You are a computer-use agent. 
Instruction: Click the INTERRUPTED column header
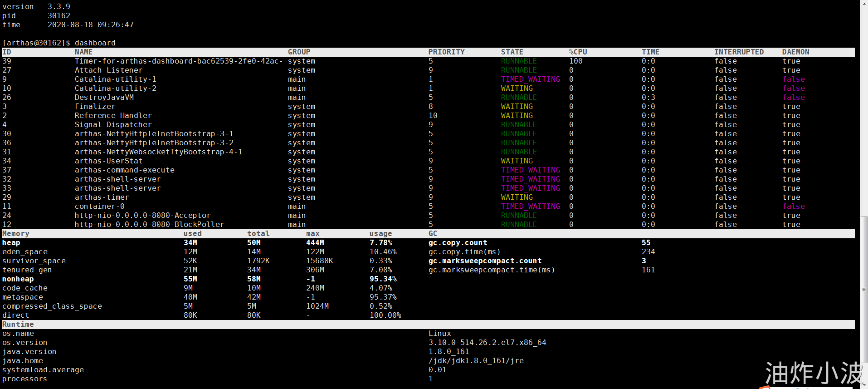click(x=739, y=52)
